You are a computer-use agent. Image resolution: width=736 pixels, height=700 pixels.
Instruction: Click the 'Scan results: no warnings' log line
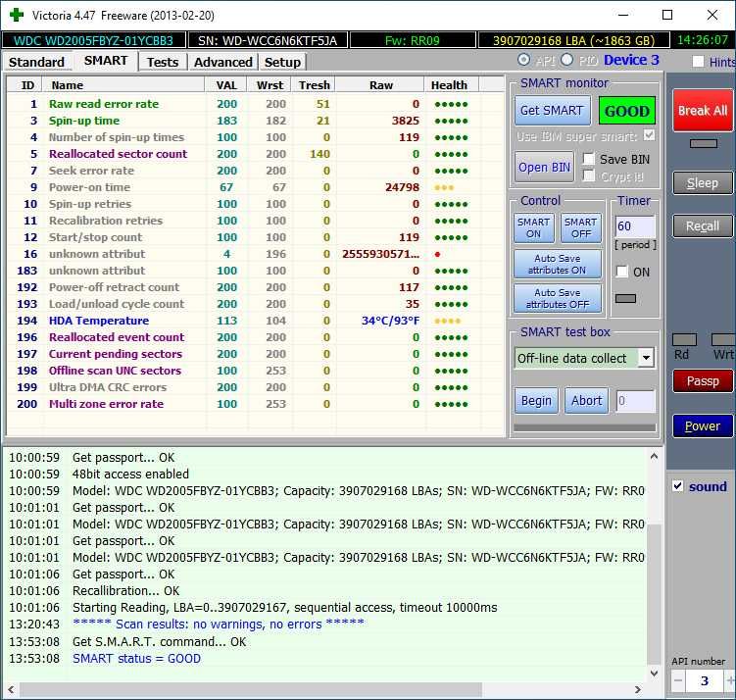tap(219, 624)
